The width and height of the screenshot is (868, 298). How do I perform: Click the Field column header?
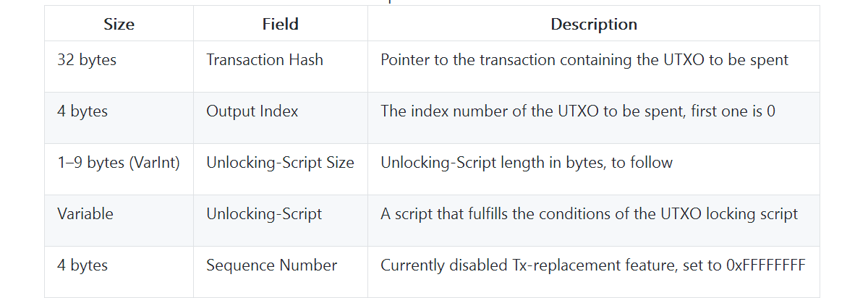(x=280, y=24)
